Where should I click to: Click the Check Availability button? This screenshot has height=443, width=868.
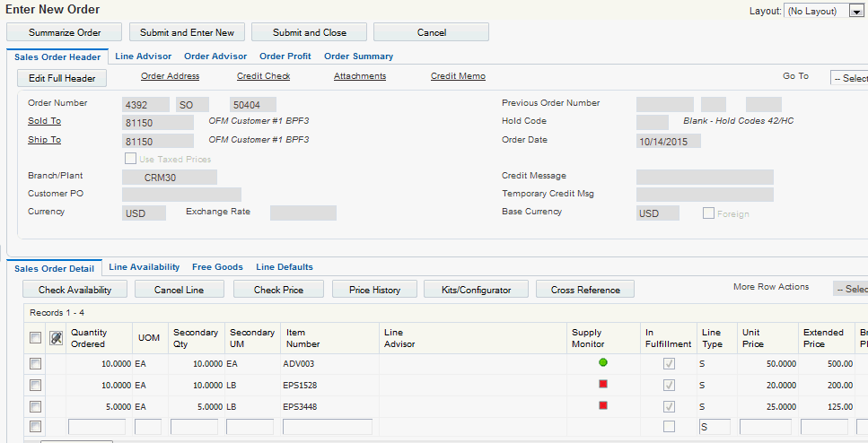(x=75, y=290)
